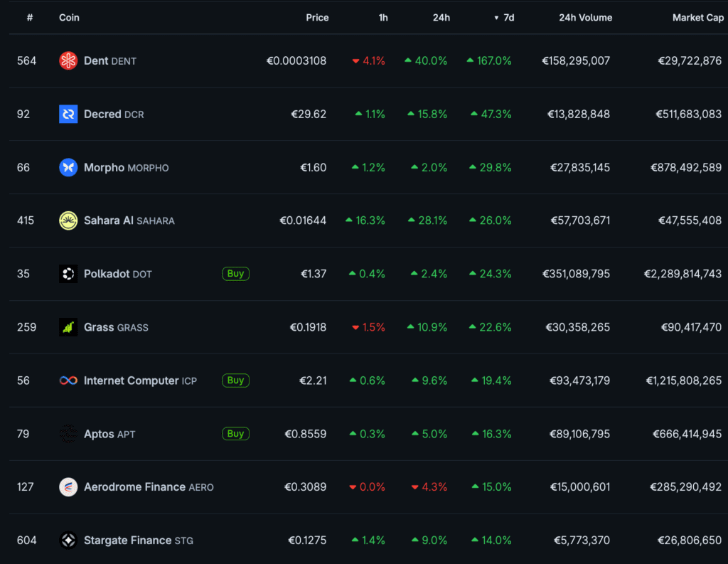
Task: Sort table by 7d column header
Action: tap(508, 18)
